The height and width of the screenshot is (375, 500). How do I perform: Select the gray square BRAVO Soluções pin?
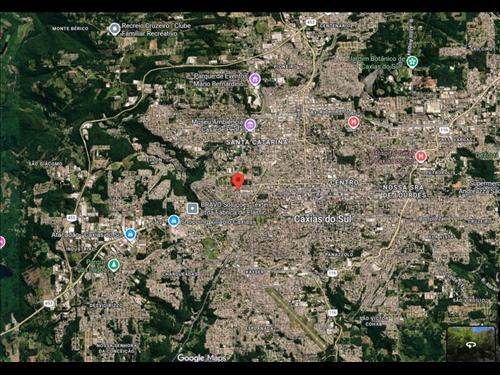192,208
